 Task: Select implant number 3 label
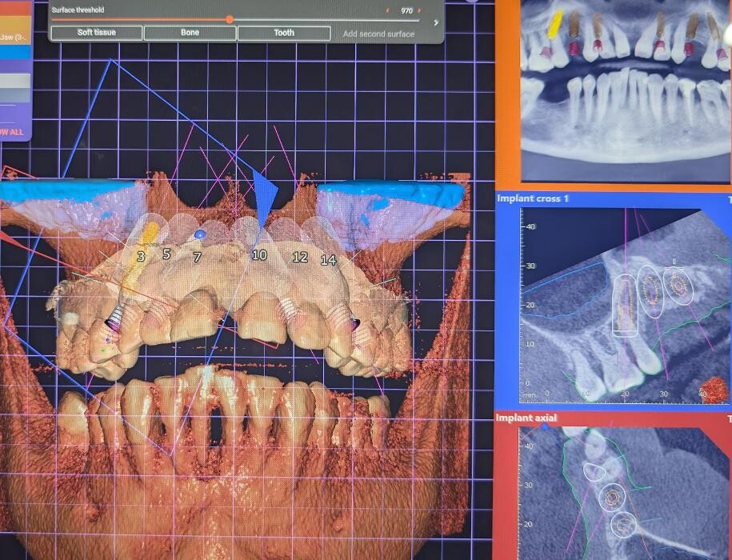(141, 256)
